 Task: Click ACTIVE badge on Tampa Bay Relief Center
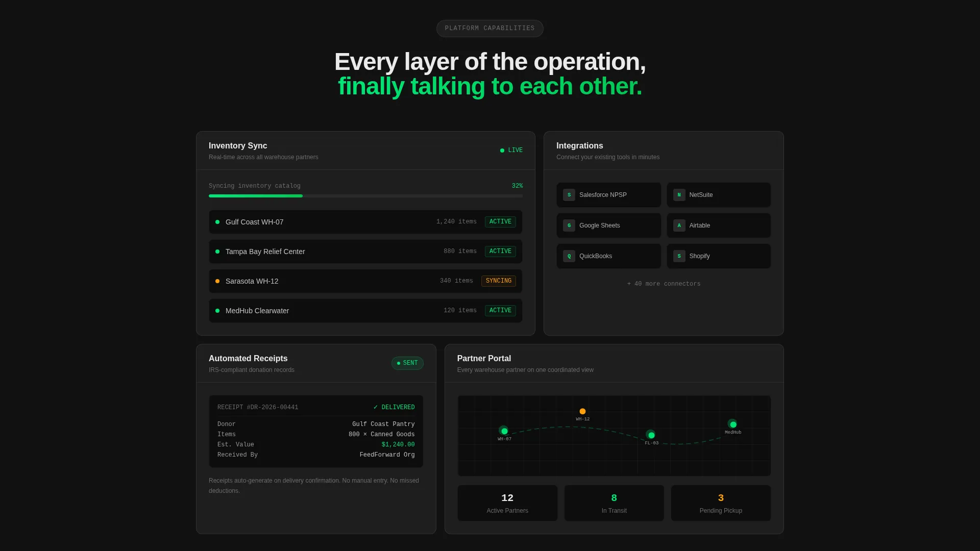[x=500, y=252]
